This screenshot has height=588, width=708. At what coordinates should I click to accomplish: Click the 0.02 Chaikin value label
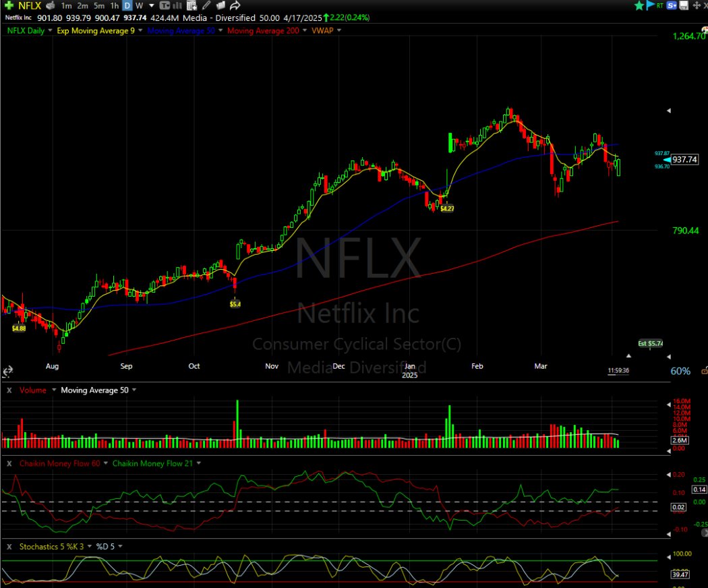click(x=678, y=507)
